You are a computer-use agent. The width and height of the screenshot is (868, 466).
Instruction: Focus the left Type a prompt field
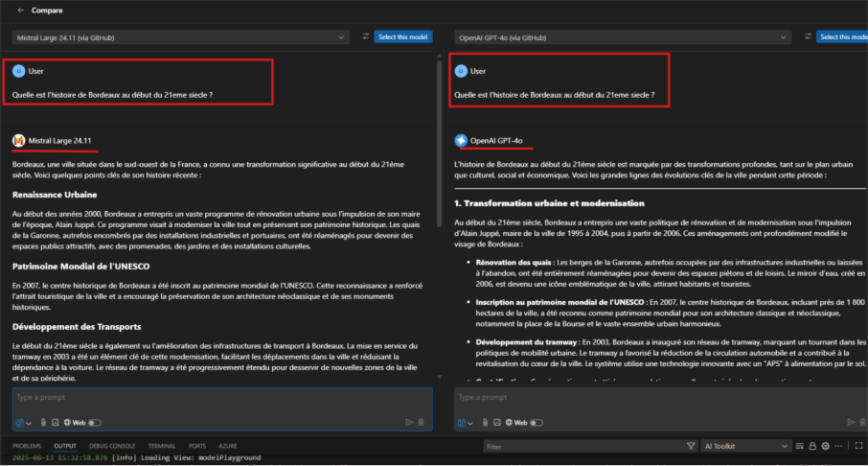[222, 397]
